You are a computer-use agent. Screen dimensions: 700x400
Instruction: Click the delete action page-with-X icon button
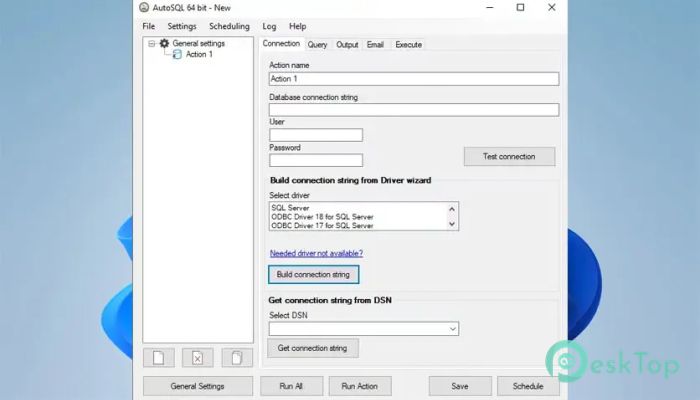click(x=198, y=358)
